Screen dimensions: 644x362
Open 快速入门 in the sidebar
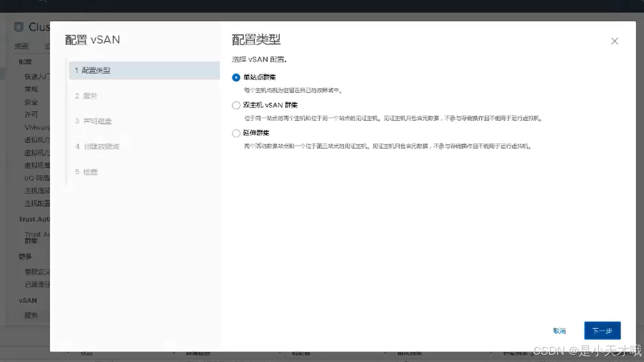pos(37,76)
